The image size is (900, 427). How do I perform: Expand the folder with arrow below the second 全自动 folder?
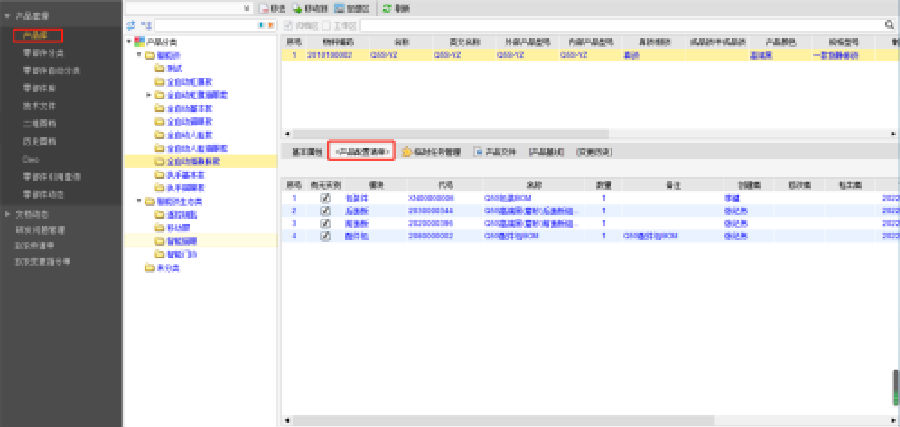(x=149, y=94)
